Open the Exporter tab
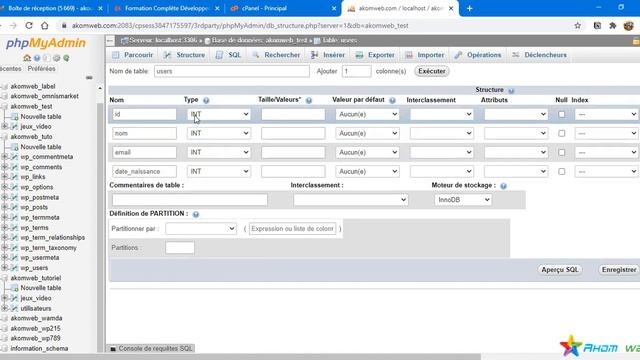 coord(375,55)
